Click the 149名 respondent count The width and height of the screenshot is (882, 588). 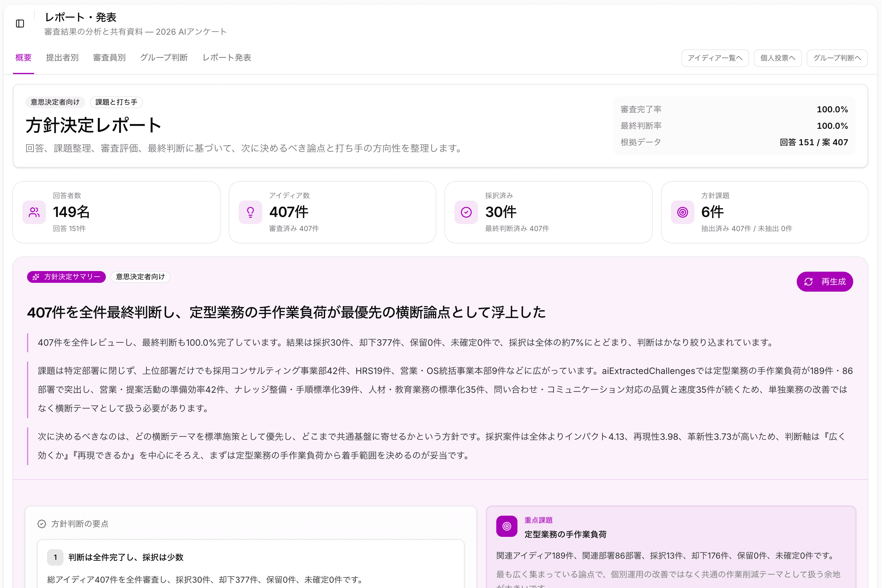point(71,212)
